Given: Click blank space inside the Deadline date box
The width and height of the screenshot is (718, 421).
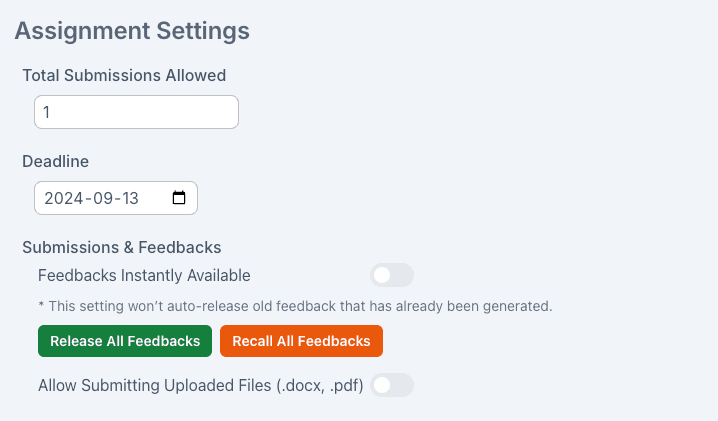Looking at the screenshot, I should coord(155,198).
